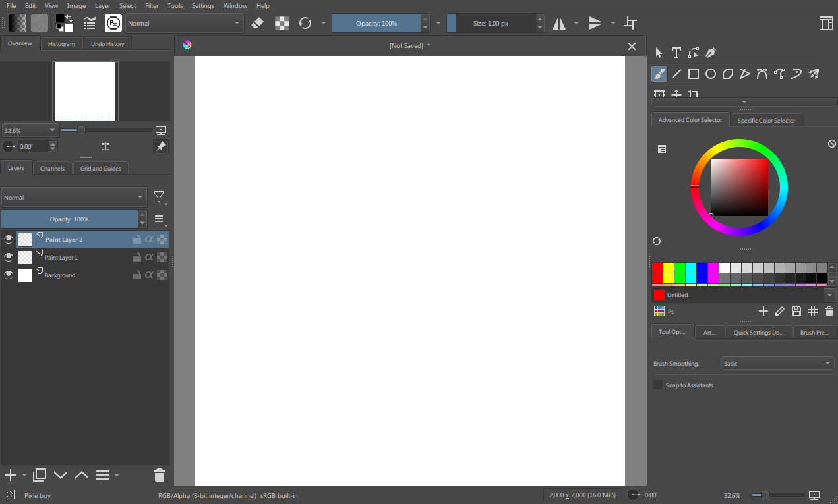
Task: Select the Line tool
Action: click(x=676, y=74)
